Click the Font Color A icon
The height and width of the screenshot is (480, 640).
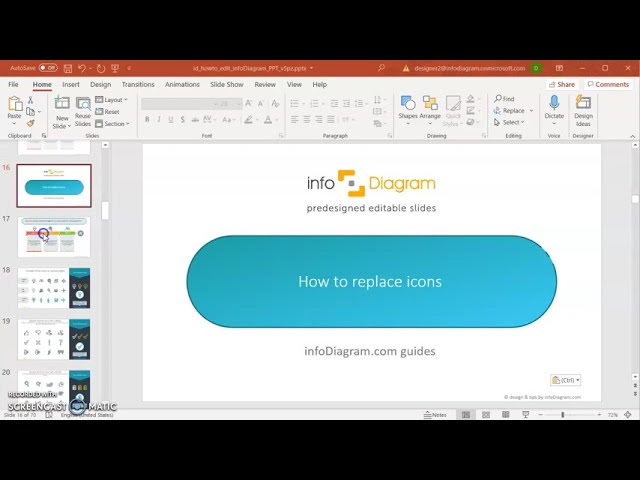point(268,120)
